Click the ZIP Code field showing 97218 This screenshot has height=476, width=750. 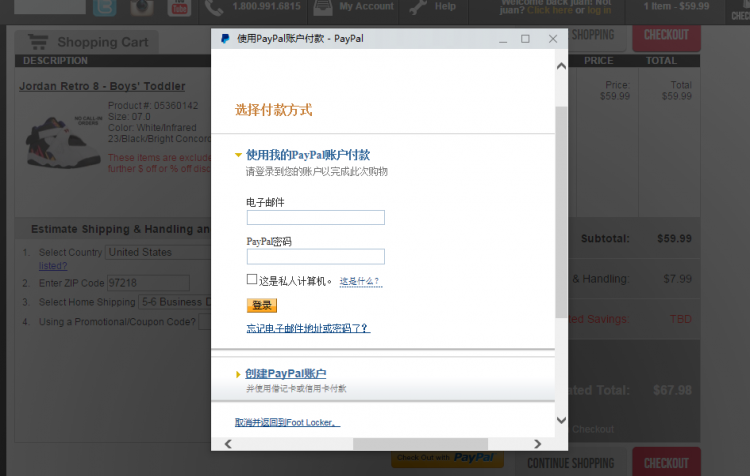pos(148,283)
